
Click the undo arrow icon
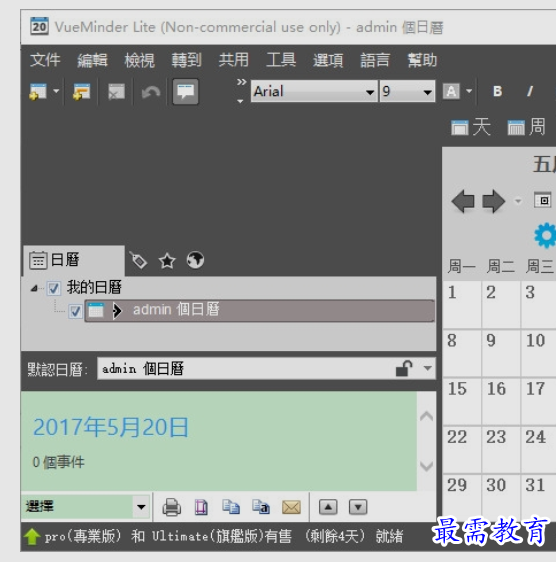point(151,92)
